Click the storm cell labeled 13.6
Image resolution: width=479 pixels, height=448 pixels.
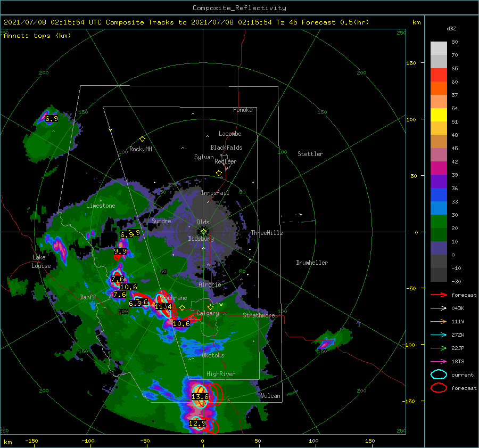tap(200, 397)
